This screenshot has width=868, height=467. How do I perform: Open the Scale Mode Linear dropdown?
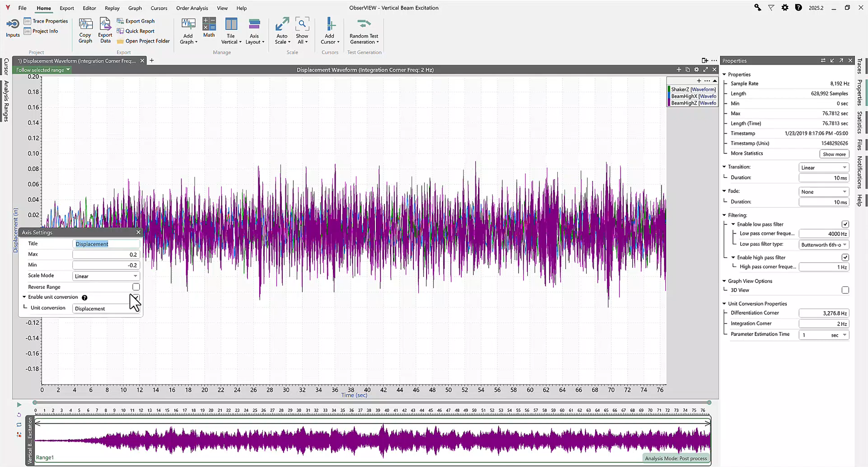(x=106, y=276)
